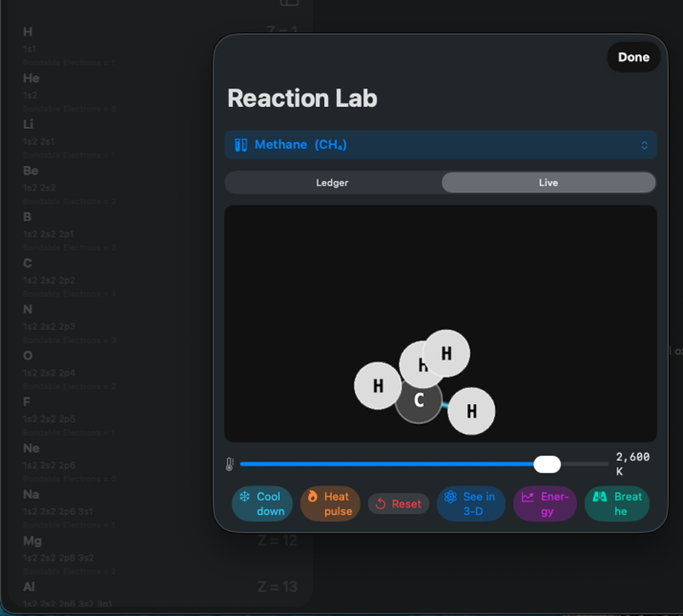
Task: Click the lungs icon on Breathe
Action: [x=600, y=496]
